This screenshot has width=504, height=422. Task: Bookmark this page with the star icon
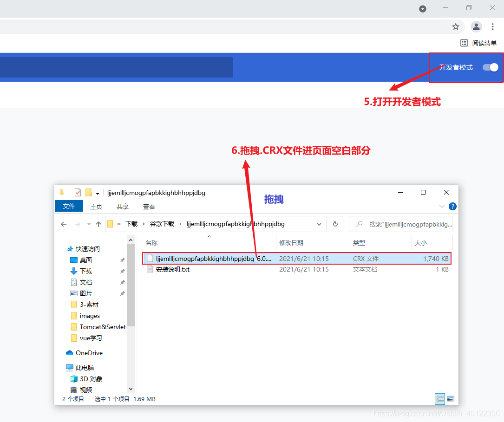pyautogui.click(x=456, y=26)
